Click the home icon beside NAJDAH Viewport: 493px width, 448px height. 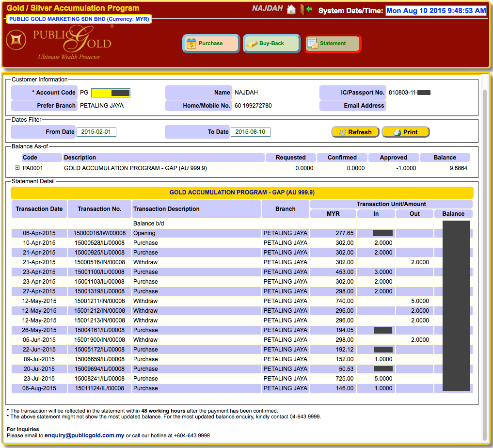[x=291, y=10]
